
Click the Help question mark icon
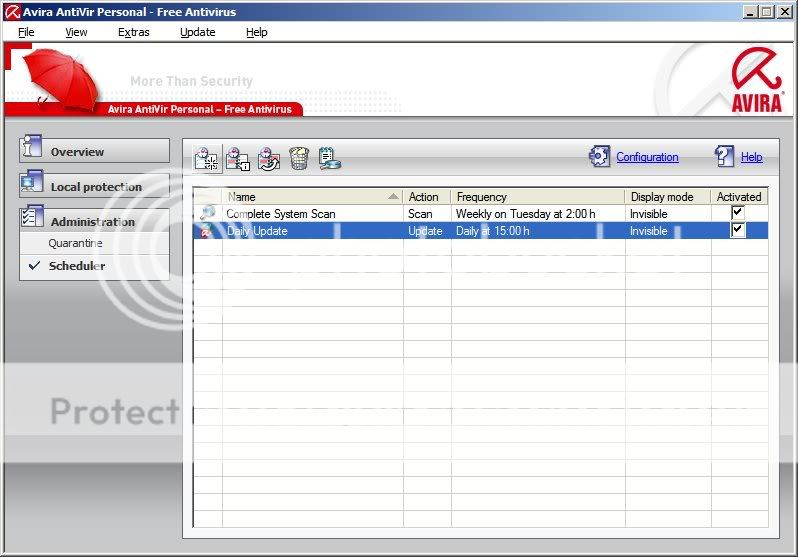point(724,156)
